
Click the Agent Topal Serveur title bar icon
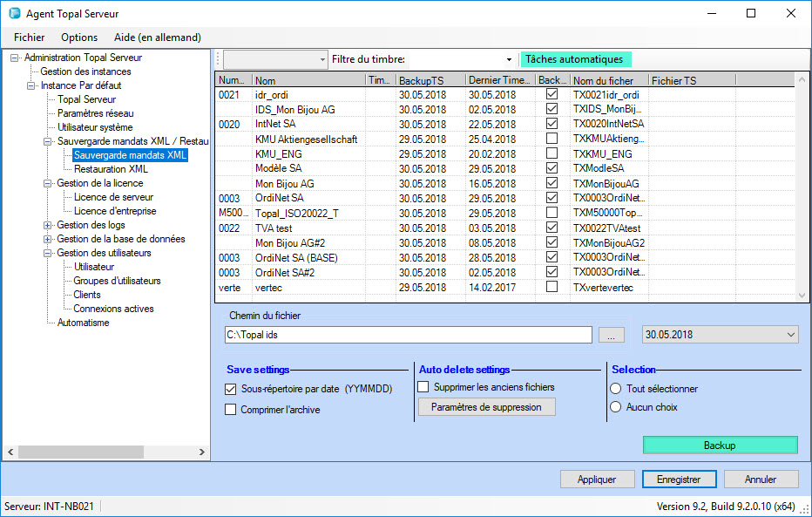(14, 14)
